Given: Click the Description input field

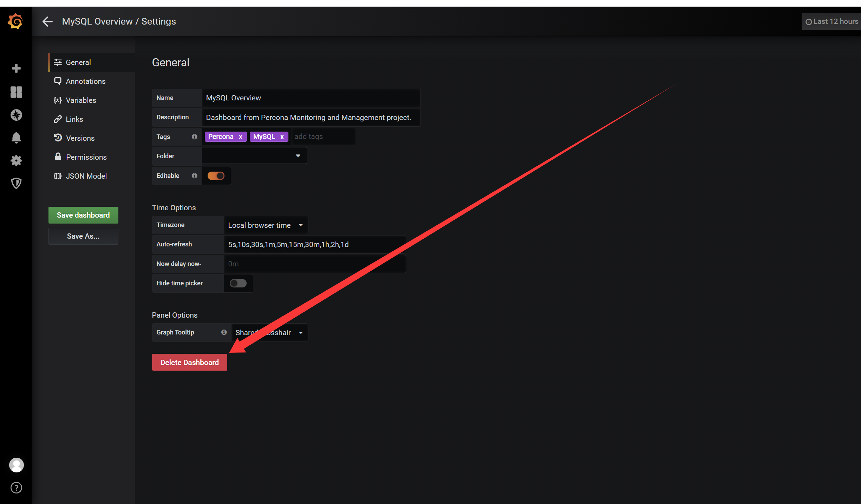Looking at the screenshot, I should 311,117.
